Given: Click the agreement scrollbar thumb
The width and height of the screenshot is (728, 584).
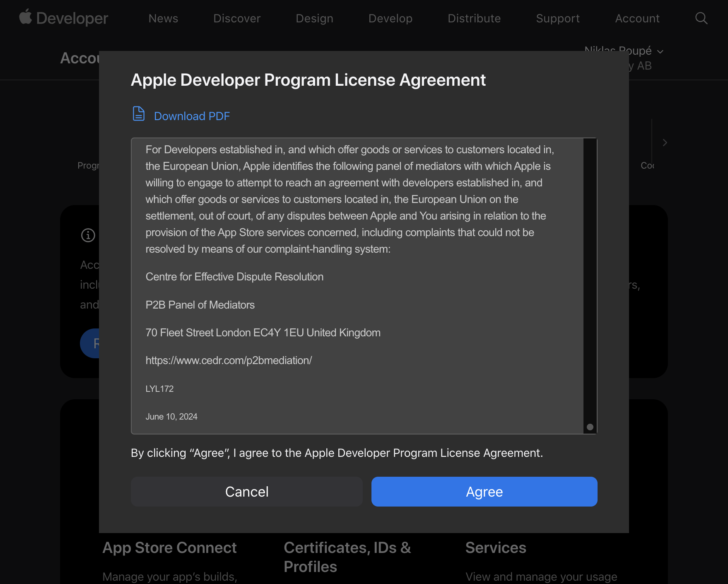Looking at the screenshot, I should [590, 427].
